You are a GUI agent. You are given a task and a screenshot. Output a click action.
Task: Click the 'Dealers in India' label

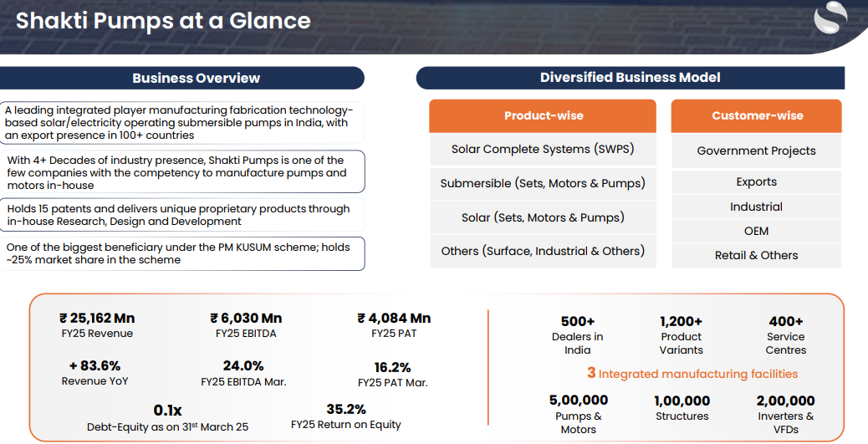(577, 343)
